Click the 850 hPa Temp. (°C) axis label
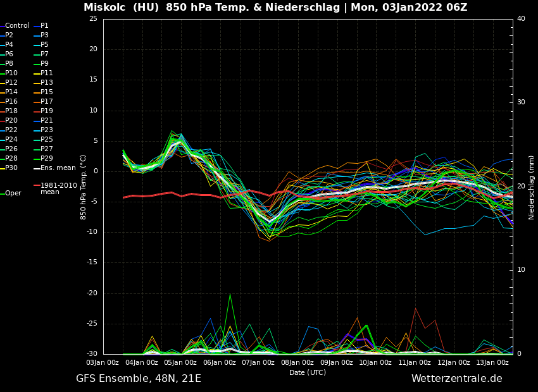The height and width of the screenshot is (392, 538). click(84, 187)
